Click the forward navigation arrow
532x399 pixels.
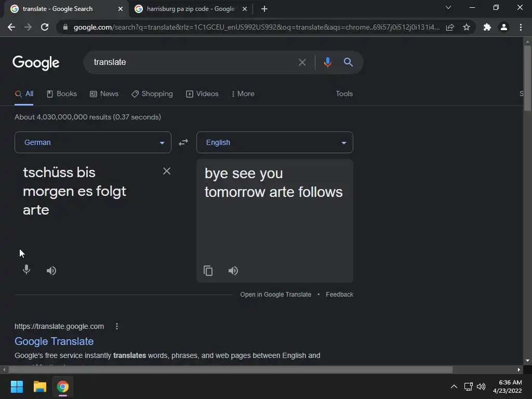(x=28, y=27)
